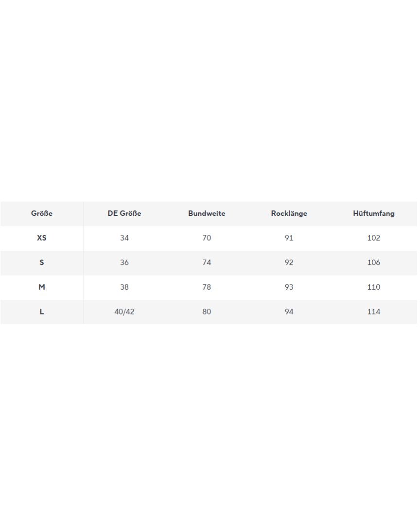Image resolution: width=420 pixels, height=525 pixels.
Task: Click the Rocklänge column header
Action: (x=289, y=213)
